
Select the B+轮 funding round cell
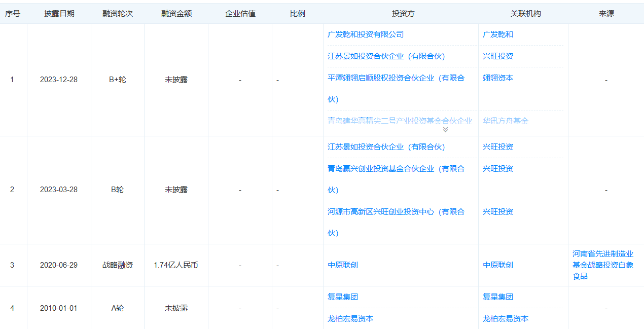[x=118, y=80]
